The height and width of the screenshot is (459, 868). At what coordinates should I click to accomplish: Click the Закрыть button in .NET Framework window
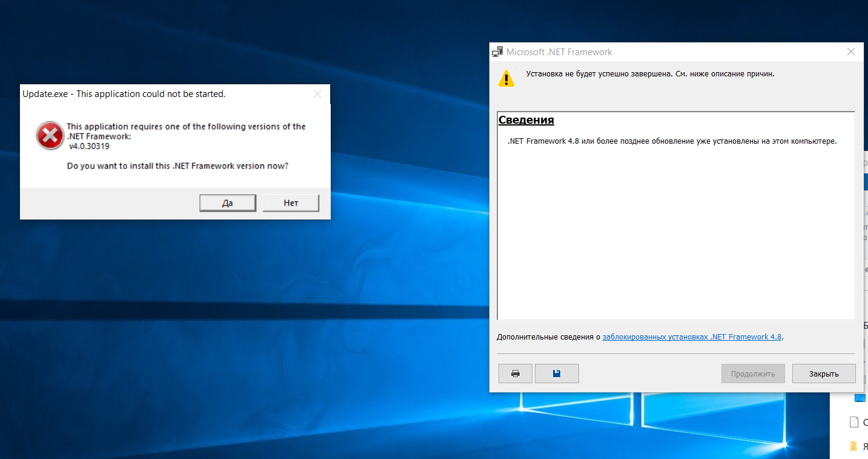pos(824,374)
